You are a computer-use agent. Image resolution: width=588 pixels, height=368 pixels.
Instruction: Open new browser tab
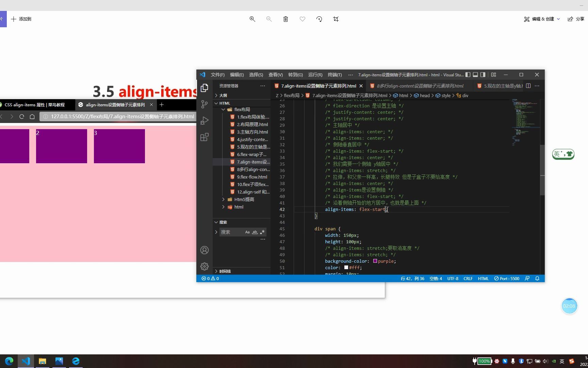pyautogui.click(x=162, y=105)
